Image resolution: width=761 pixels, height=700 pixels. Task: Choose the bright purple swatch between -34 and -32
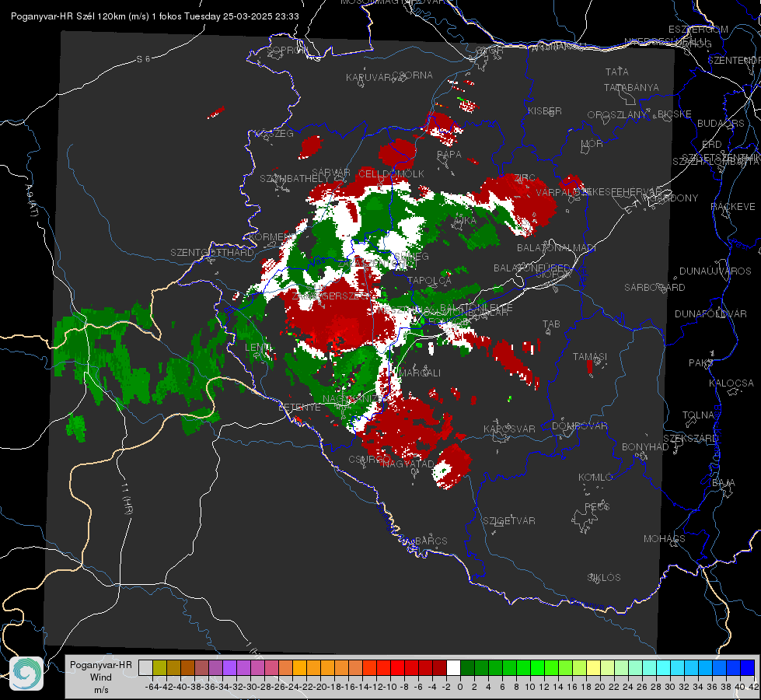pyautogui.click(x=229, y=667)
